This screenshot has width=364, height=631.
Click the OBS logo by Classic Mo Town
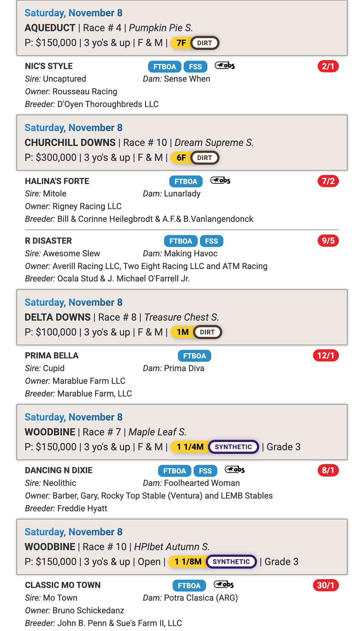pos(224,585)
